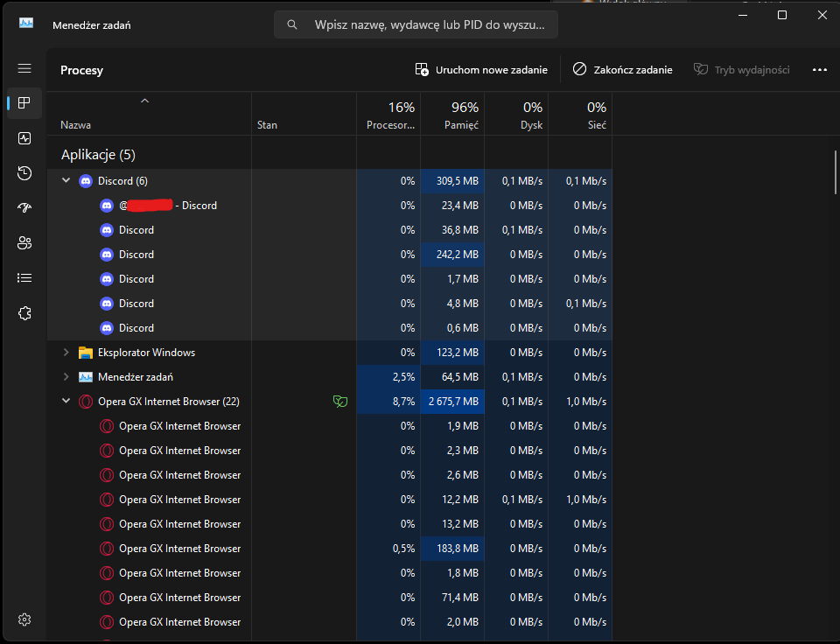This screenshot has height=644, width=840.
Task: Select Discord process using 4,8 MB
Action: tap(330, 304)
